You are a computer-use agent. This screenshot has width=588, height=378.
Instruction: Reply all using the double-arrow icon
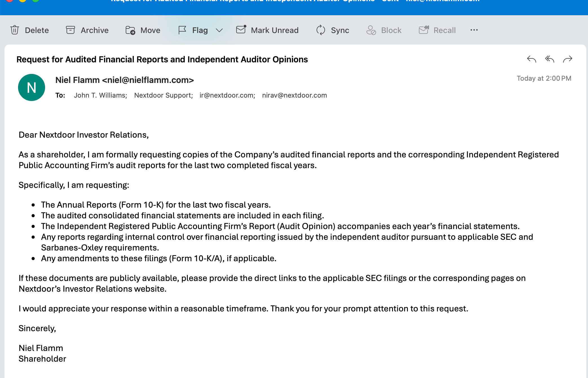(550, 59)
